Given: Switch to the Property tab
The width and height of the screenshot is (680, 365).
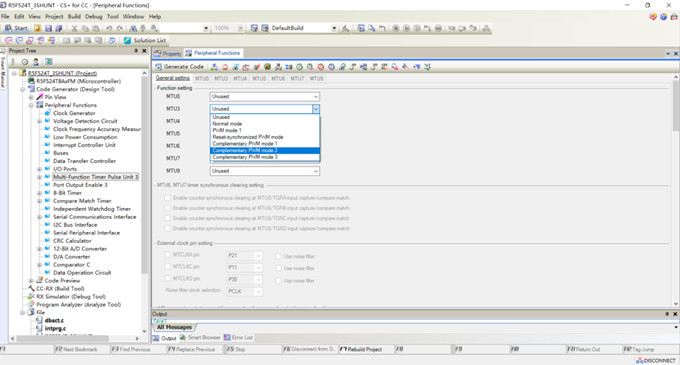Looking at the screenshot, I should (168, 53).
